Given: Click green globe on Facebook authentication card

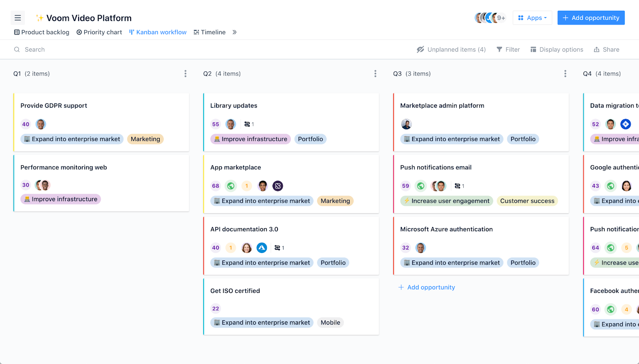Looking at the screenshot, I should click(x=611, y=309).
